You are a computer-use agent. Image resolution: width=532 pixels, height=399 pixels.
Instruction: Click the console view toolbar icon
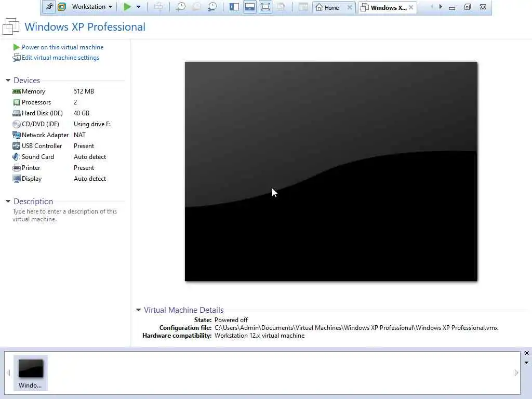(x=303, y=7)
